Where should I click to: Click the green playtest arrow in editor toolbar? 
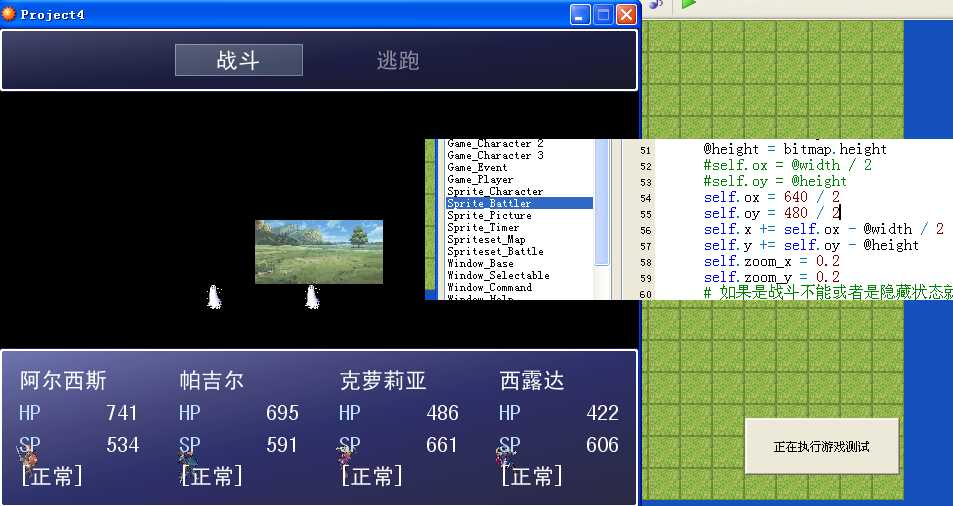coord(688,4)
